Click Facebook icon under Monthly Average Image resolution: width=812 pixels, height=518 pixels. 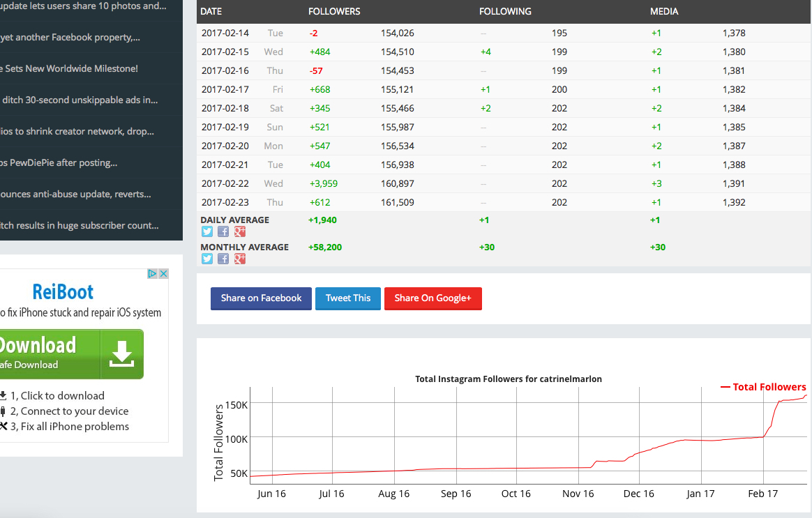[223, 259]
